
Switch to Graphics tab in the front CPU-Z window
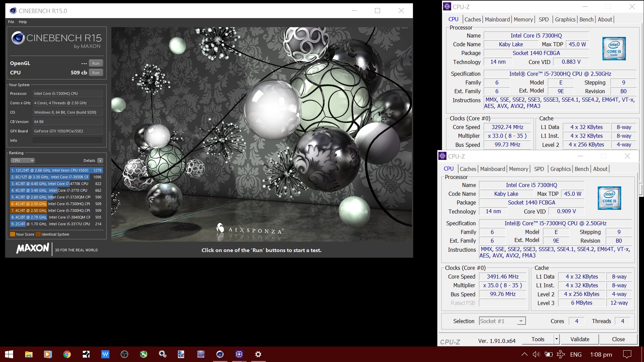560,169
